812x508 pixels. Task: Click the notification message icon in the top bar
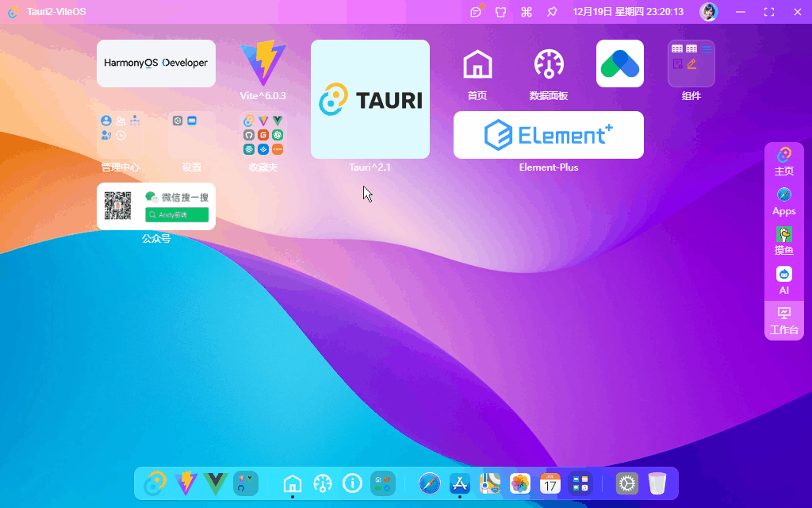tap(476, 11)
